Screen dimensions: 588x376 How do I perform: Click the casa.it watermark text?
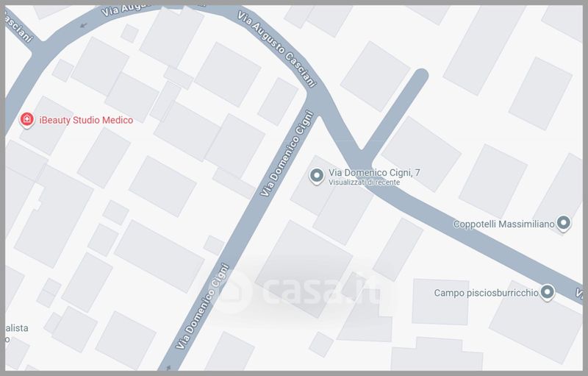pos(323,290)
